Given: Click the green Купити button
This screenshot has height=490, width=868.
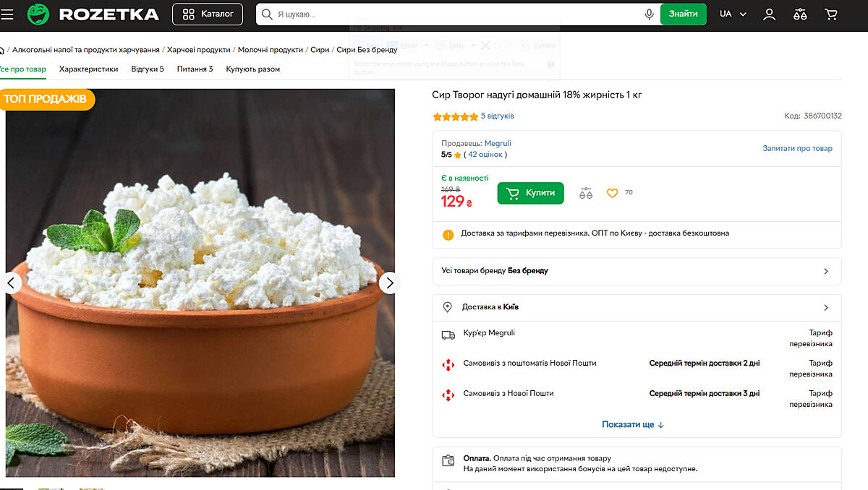Looking at the screenshot, I should click(530, 193).
